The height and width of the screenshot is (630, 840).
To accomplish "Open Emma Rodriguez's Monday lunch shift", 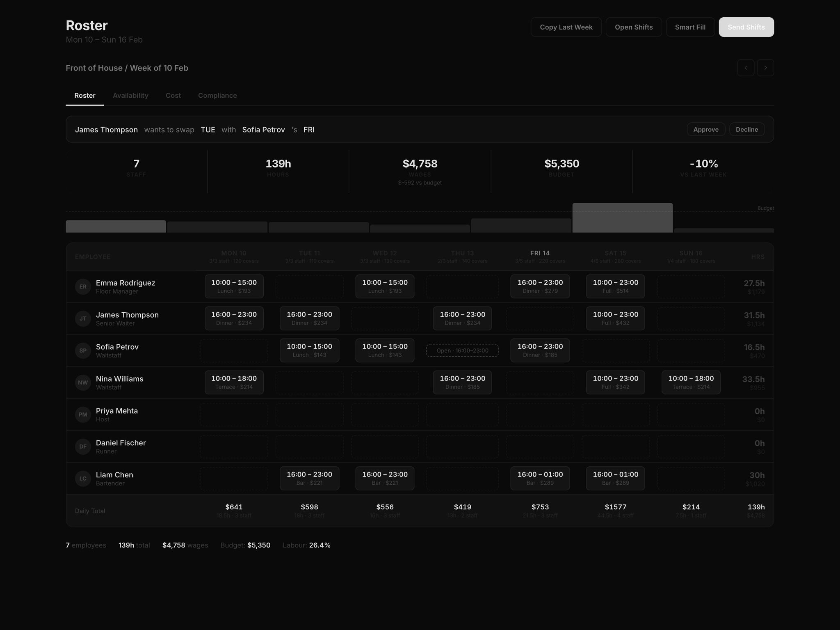I will coord(234,286).
